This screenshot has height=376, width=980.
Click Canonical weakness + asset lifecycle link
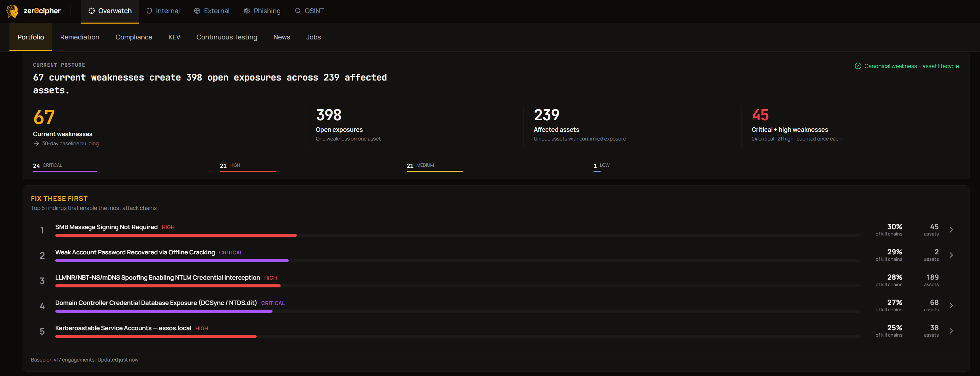click(912, 66)
